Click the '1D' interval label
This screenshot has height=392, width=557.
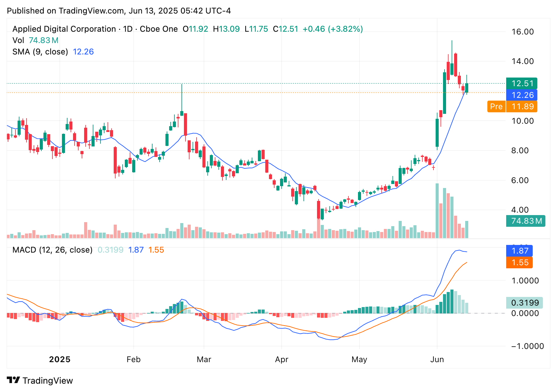[128, 29]
